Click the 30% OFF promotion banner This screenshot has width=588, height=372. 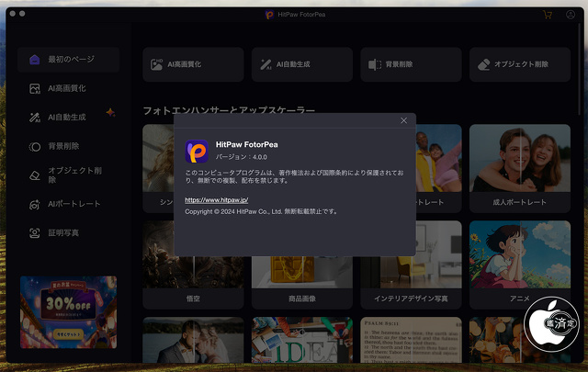point(68,312)
